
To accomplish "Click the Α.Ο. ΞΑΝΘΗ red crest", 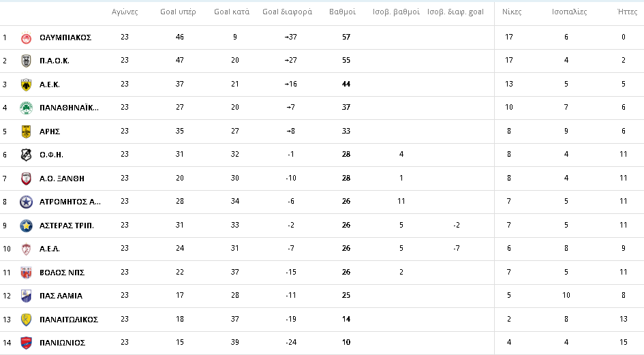I will [27, 179].
